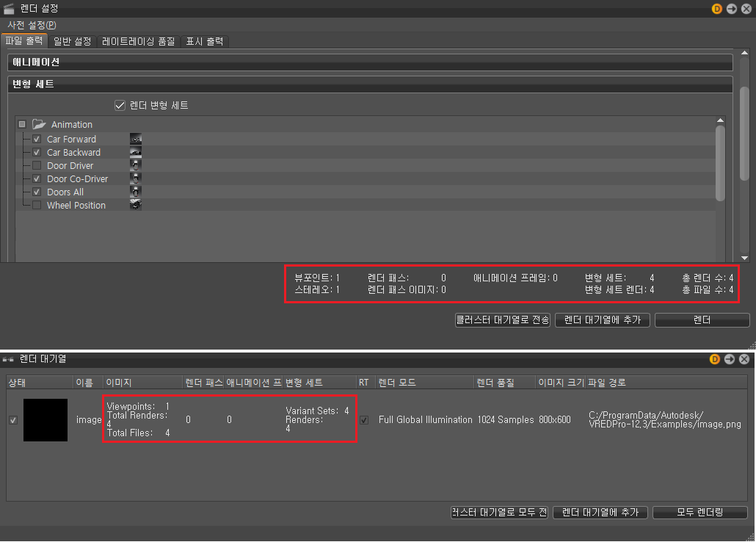Toggle the Animation group checkbox
The image size is (756, 542).
(x=22, y=124)
